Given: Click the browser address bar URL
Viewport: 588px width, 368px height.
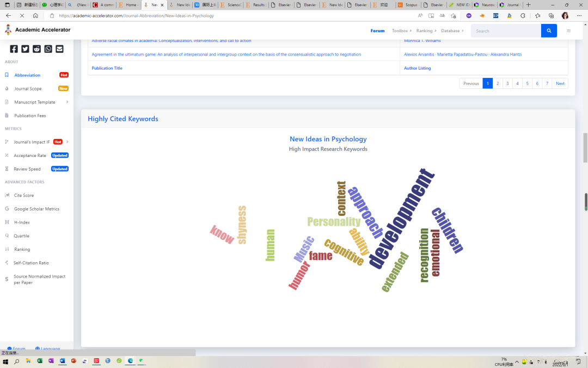Looking at the screenshot, I should (x=137, y=16).
